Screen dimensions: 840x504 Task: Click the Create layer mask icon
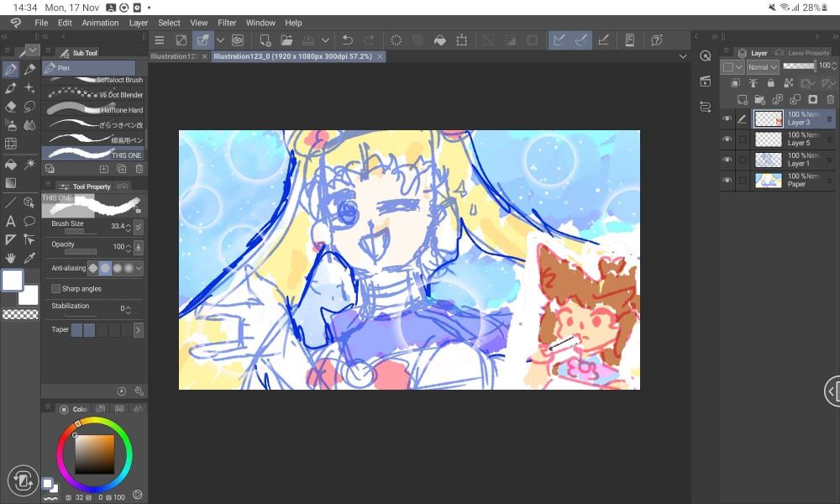812,100
